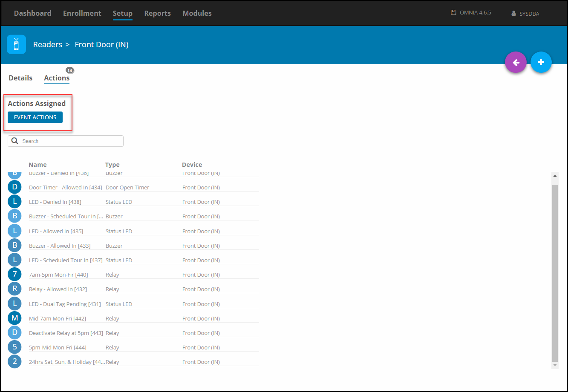This screenshot has width=568, height=392.
Task: Click the blue plus add button
Action: [541, 63]
